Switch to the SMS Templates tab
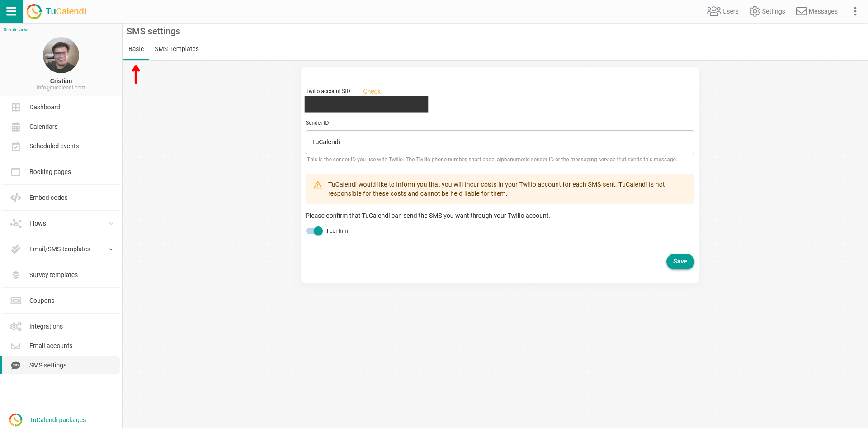This screenshot has width=868, height=428. pyautogui.click(x=177, y=49)
